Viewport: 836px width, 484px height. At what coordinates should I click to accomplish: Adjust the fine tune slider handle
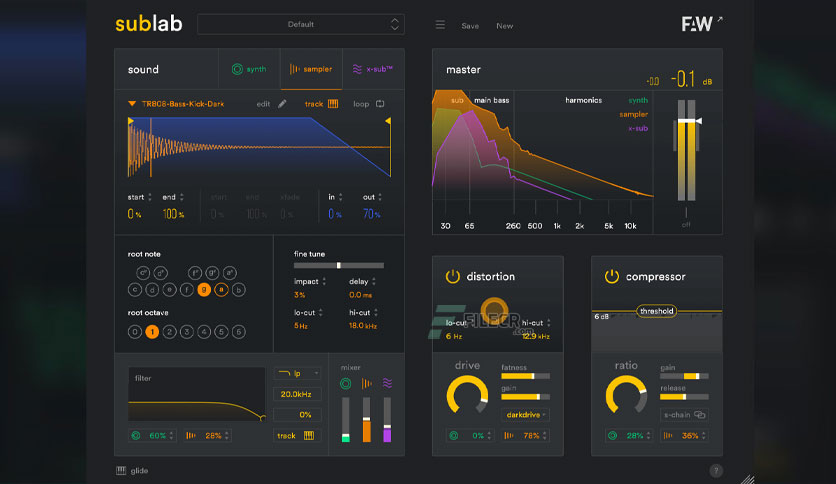click(x=339, y=265)
